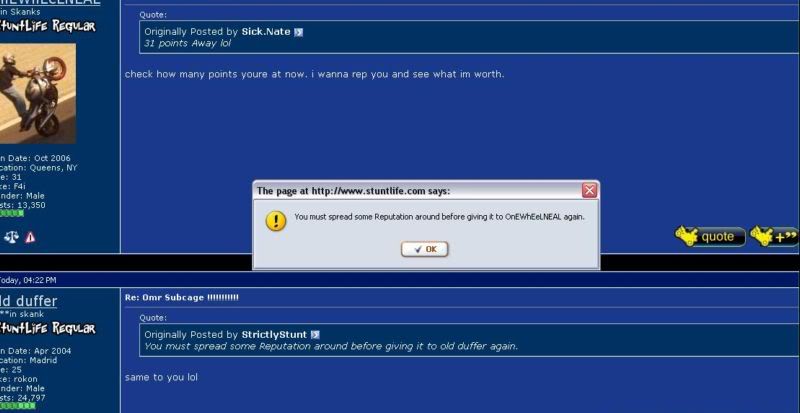The width and height of the screenshot is (800, 413).
Task: Close the stuntlife.com alert with the red X
Action: [590, 190]
